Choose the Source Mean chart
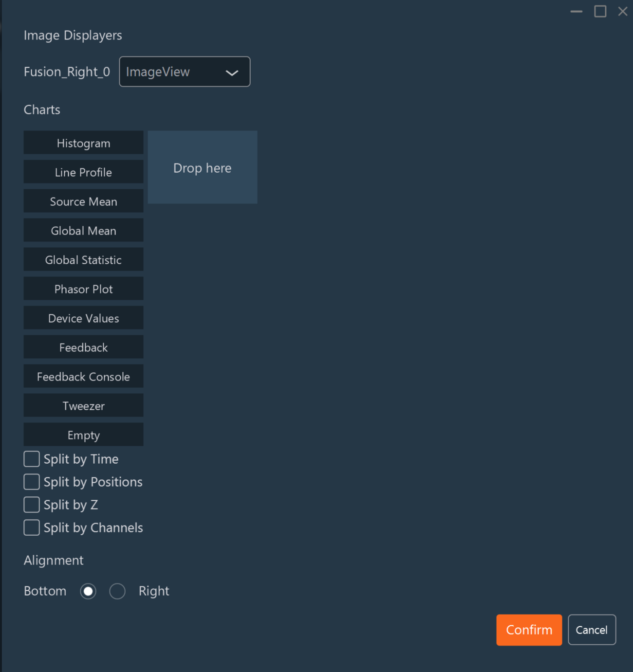This screenshot has width=633, height=672. (83, 201)
